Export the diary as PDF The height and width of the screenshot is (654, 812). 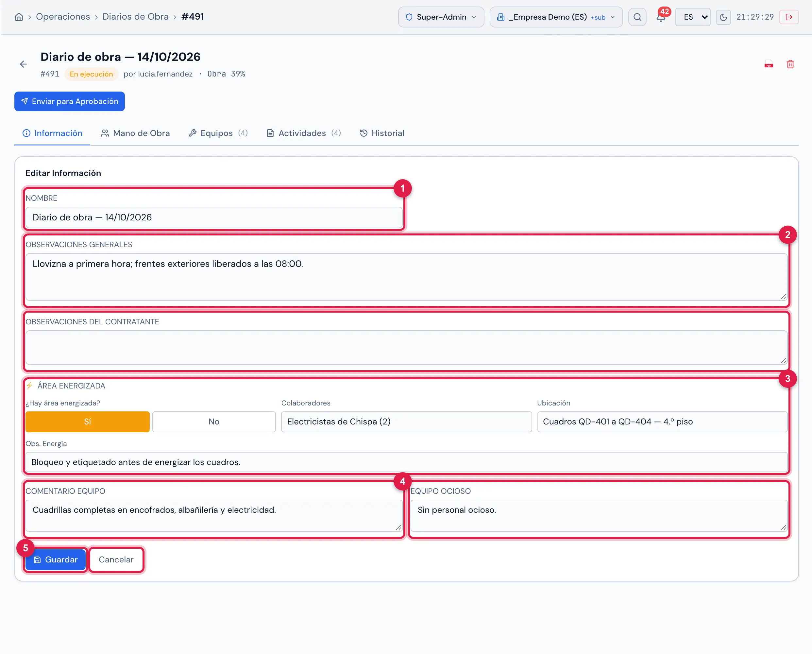[769, 64]
